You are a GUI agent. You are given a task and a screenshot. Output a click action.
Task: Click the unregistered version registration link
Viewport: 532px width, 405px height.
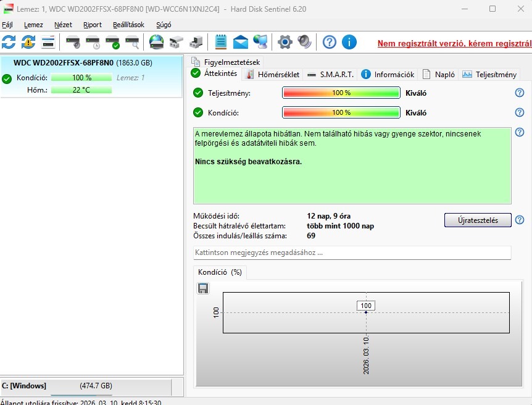point(455,43)
